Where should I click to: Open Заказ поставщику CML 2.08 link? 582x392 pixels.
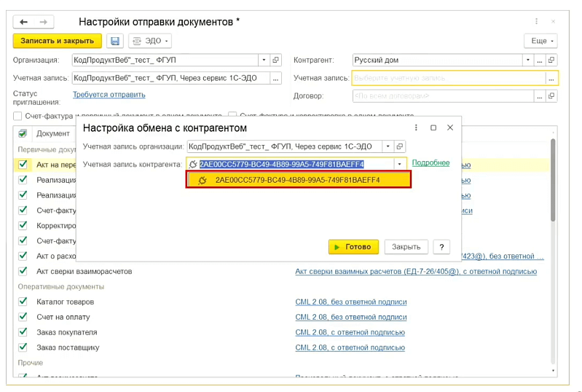click(350, 348)
